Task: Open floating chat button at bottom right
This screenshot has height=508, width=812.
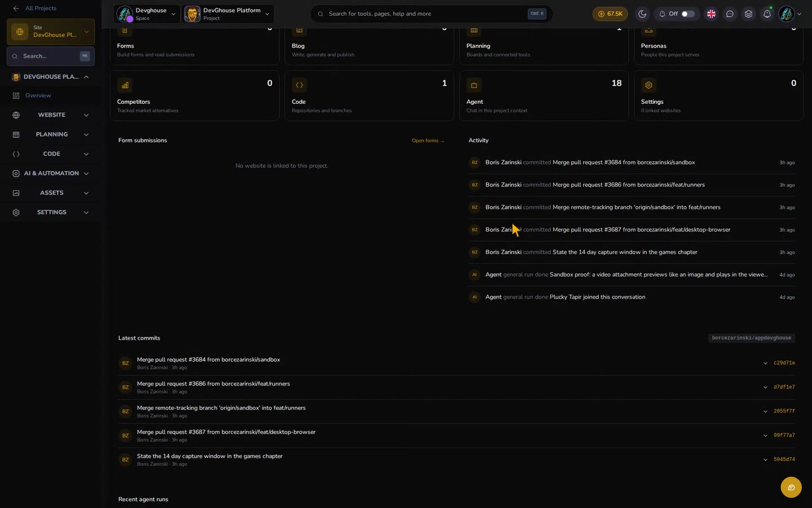Action: [x=791, y=487]
